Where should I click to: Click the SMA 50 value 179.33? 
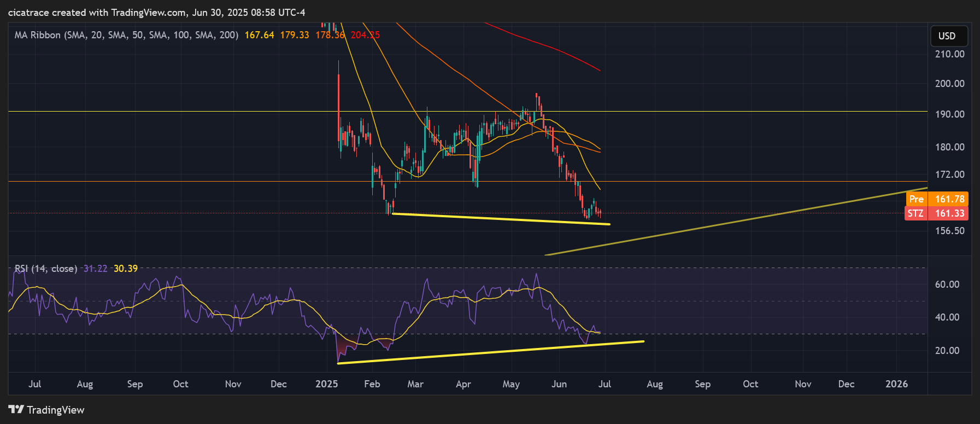295,35
